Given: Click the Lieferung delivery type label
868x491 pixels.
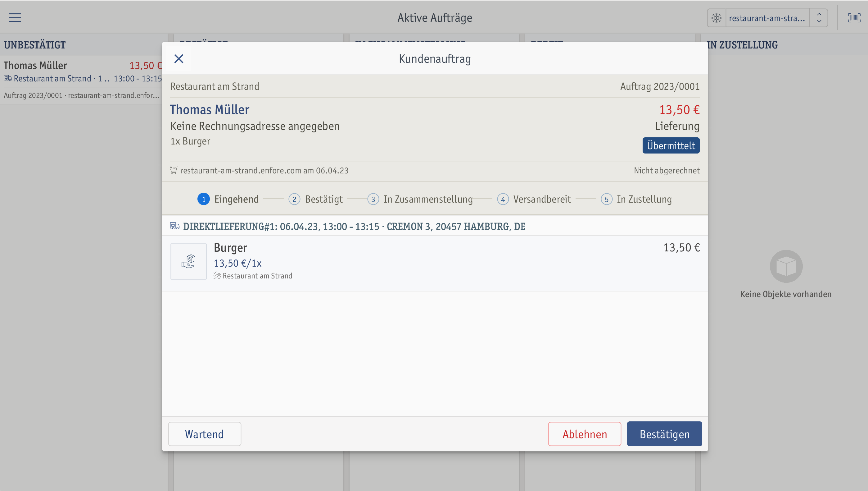Looking at the screenshot, I should coord(677,126).
